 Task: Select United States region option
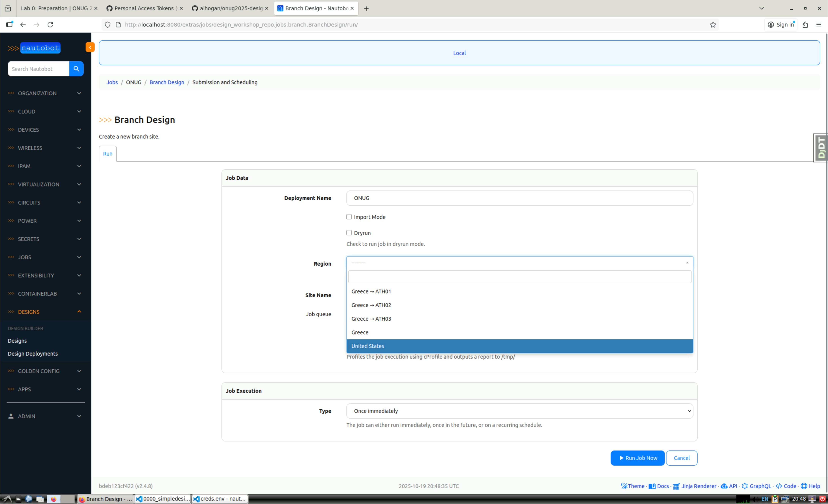(368, 346)
